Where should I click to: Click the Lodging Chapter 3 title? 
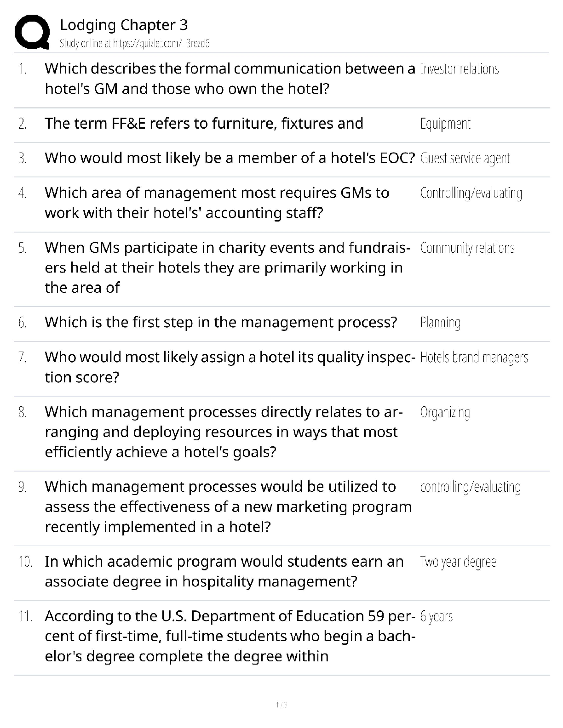coord(124,25)
